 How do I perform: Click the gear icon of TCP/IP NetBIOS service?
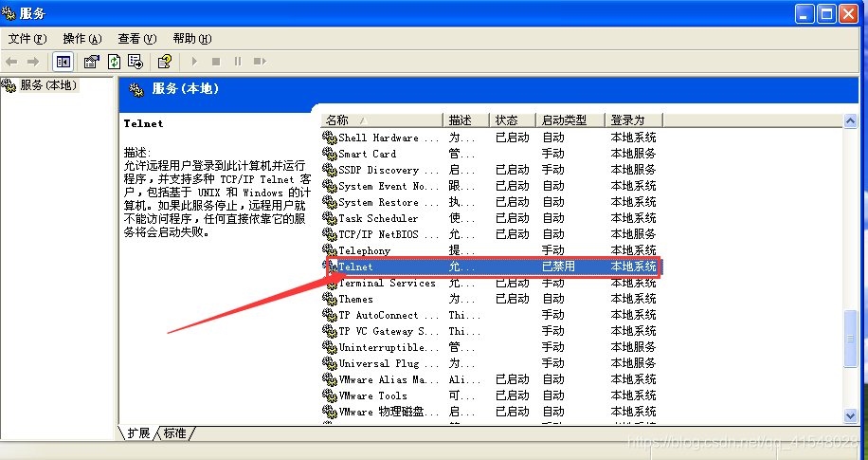tap(330, 234)
